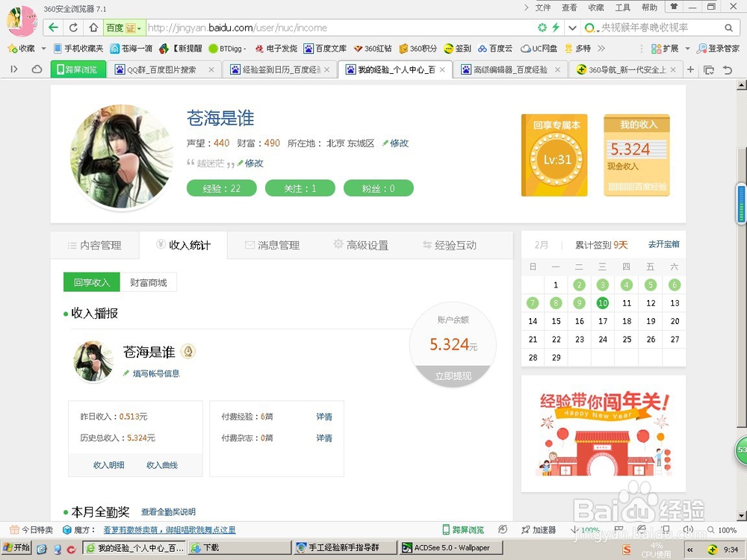Screen dimensions: 747x560
Task: Open 手机收藏夹 bookmark
Action: point(78,49)
